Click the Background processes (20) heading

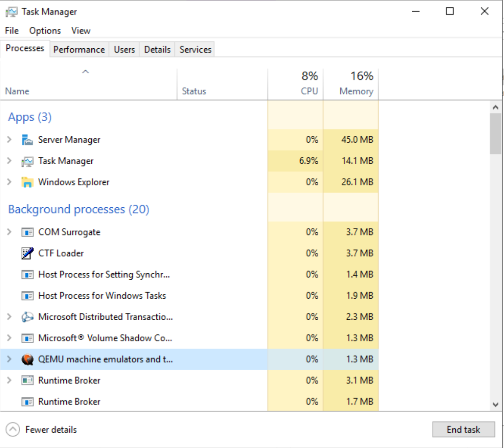click(79, 210)
